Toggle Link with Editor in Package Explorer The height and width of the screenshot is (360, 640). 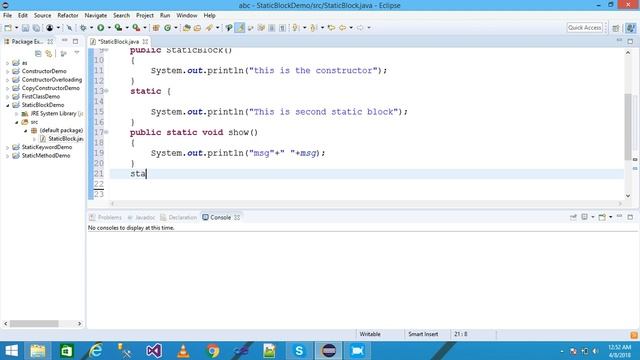[x=49, y=53]
